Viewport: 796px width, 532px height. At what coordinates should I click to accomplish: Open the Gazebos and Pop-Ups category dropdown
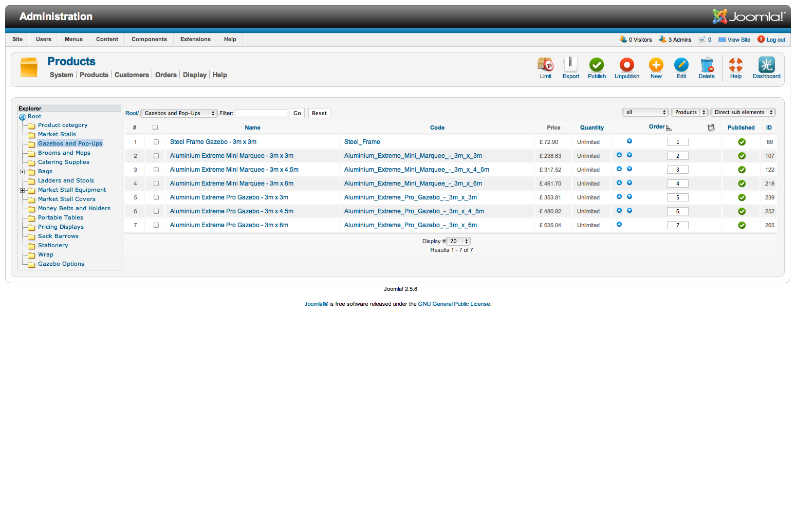pos(179,113)
